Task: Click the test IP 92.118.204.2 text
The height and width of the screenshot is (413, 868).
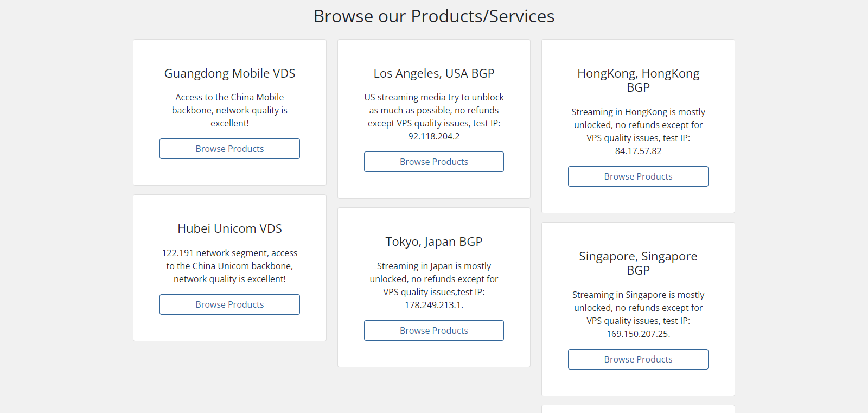Action: (x=434, y=136)
